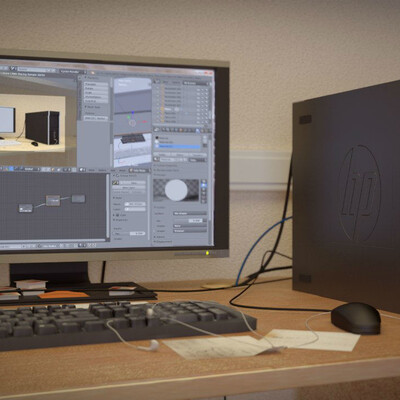Toggle eye visibility of the last outliner object
Viewport: 400px width, 400px height.
pos(198,122)
